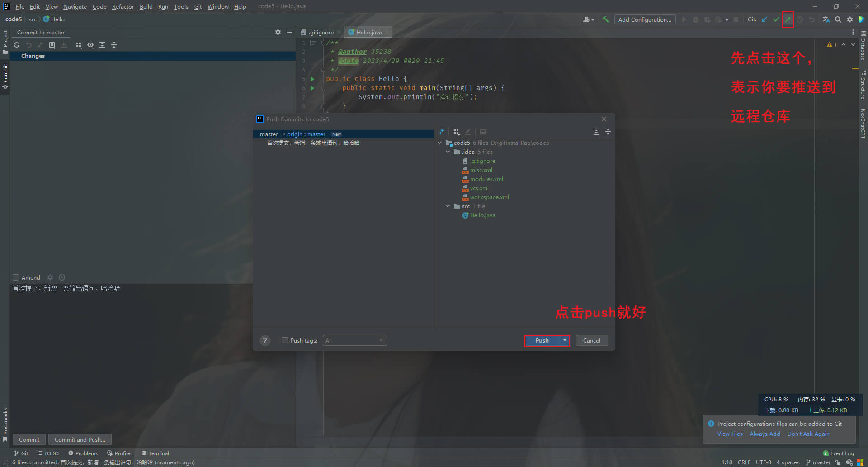Click the Always Add link
The width and height of the screenshot is (868, 467).
[x=765, y=434]
